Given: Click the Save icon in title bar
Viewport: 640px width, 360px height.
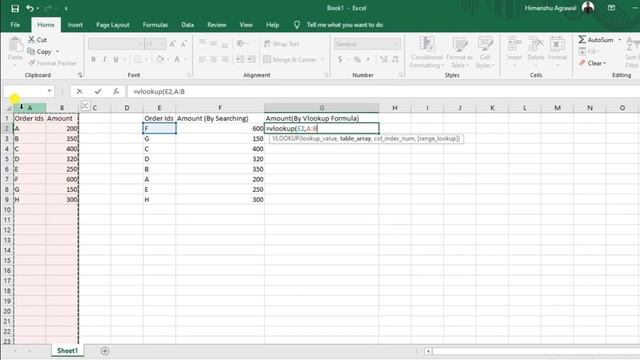Looking at the screenshot, I should (x=15, y=8).
